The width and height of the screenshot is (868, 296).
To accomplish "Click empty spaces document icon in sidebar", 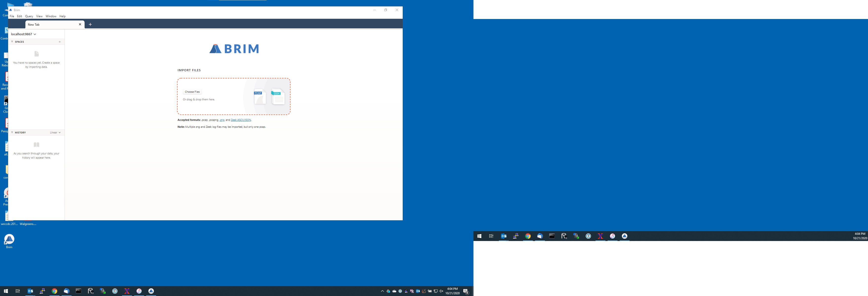I will coord(36,54).
